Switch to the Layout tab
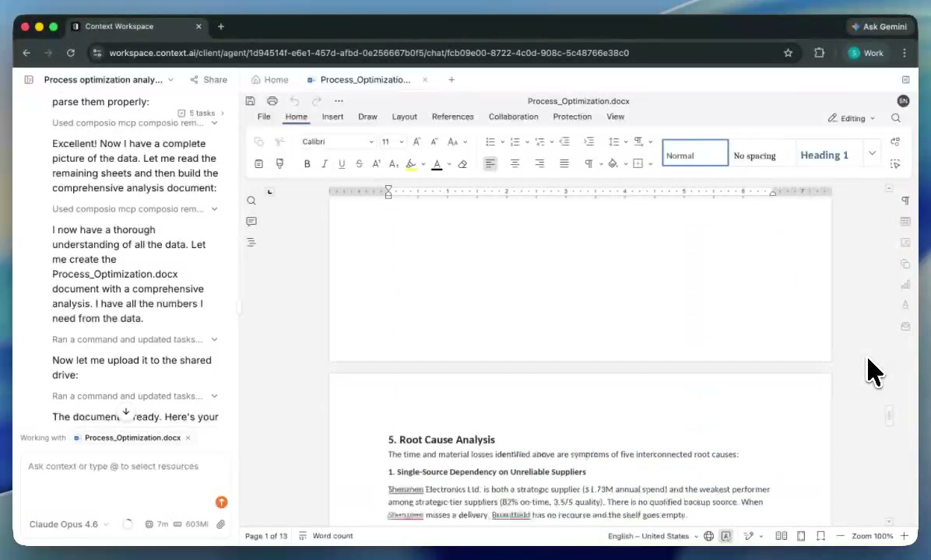This screenshot has width=931, height=560. pyautogui.click(x=404, y=117)
